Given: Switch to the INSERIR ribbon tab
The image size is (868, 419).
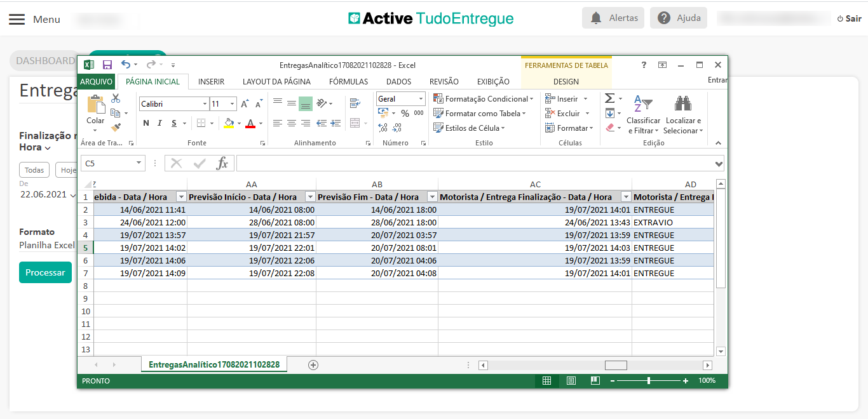Looking at the screenshot, I should [211, 82].
